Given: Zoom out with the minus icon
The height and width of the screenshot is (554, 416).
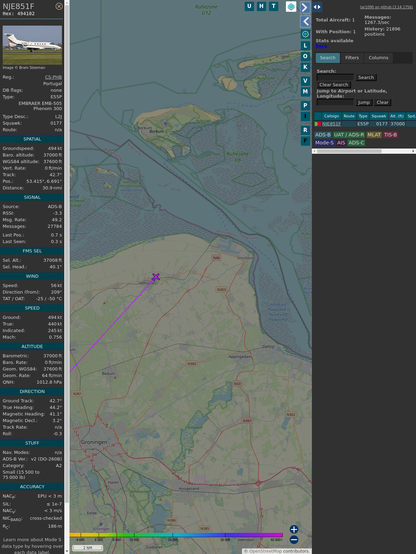Looking at the screenshot, I should 294,540.
